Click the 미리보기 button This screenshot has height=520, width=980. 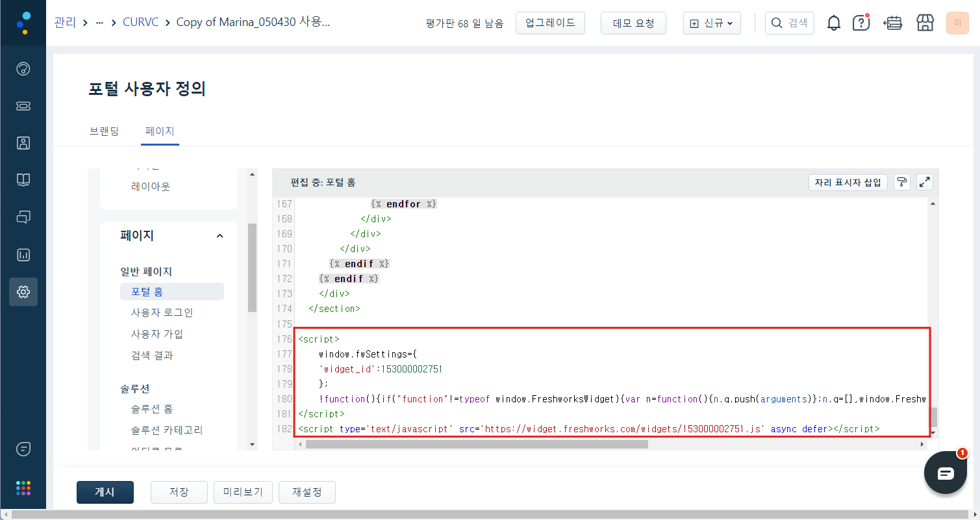coord(243,492)
